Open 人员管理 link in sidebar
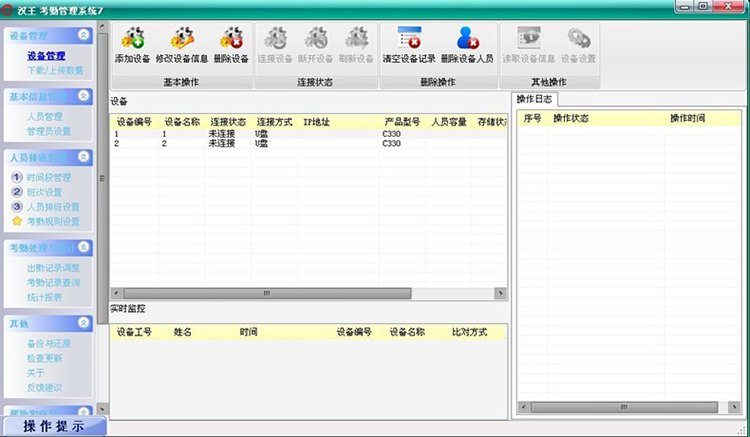 (x=44, y=116)
